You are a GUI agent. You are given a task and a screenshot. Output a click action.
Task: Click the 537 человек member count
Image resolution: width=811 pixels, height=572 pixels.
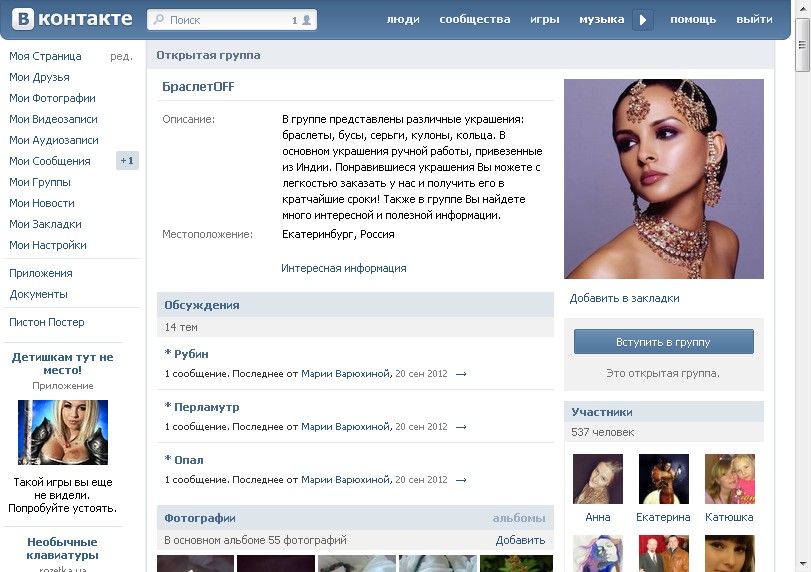(603, 432)
